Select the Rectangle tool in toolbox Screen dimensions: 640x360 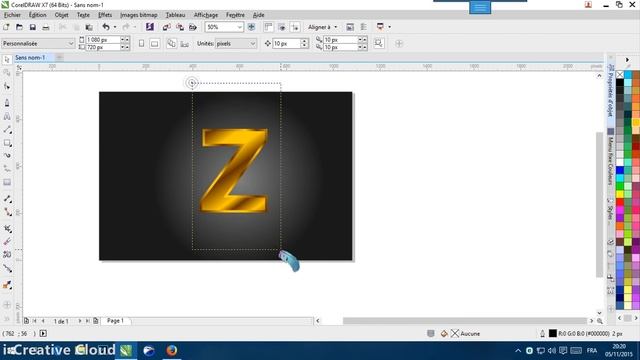click(7, 143)
